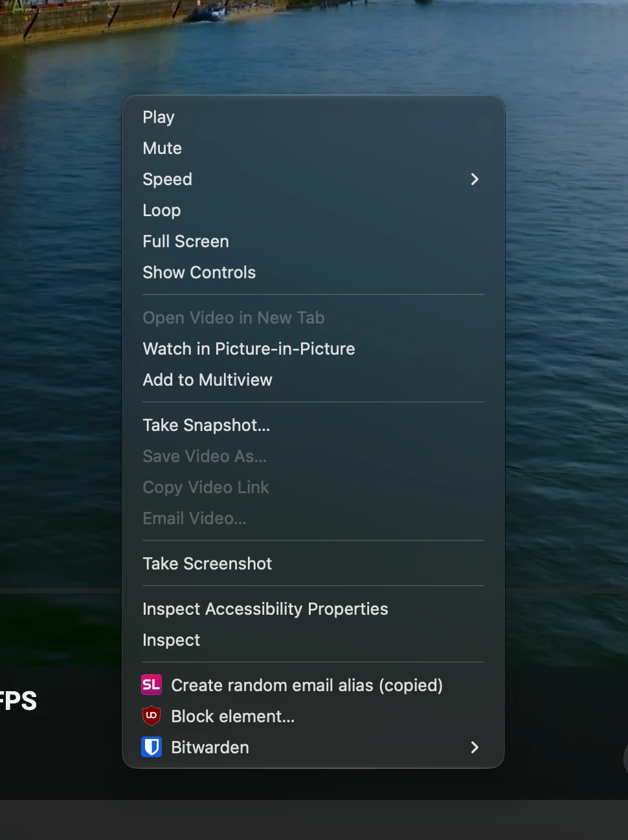Click the Bitwarden shield icon
The height and width of the screenshot is (840, 628).
point(151,747)
